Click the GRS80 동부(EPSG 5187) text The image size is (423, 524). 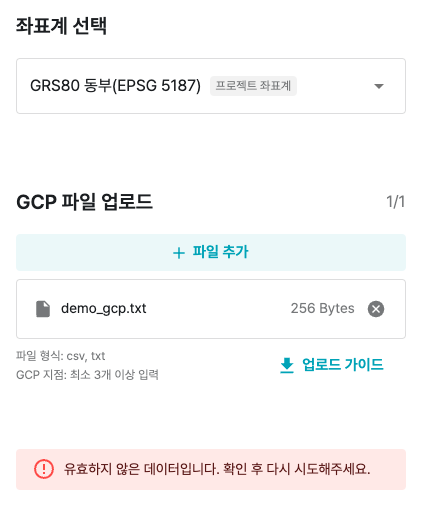[x=116, y=86]
